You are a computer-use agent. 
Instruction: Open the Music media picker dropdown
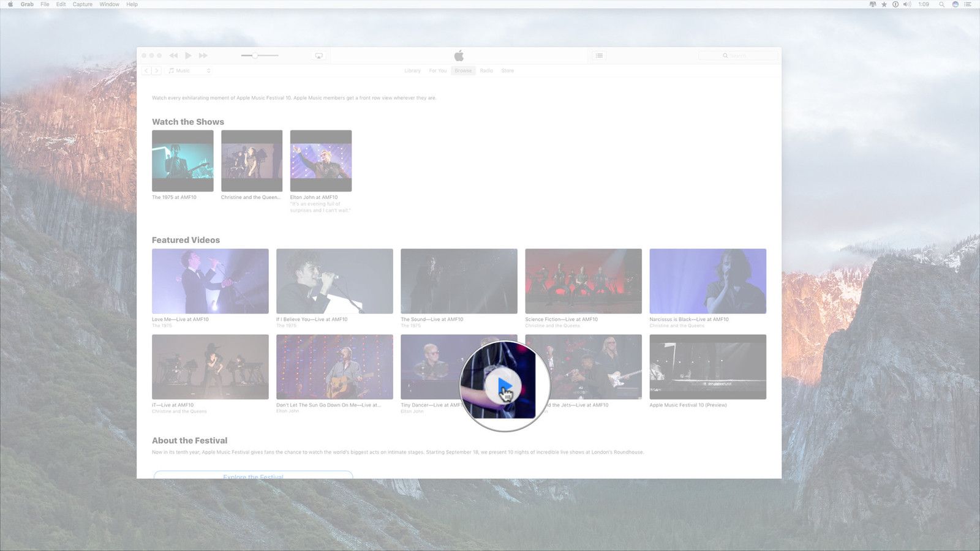pyautogui.click(x=187, y=70)
